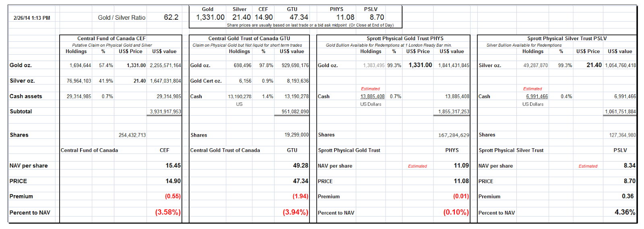Click PSLV NAV per share 8.34
Image resolution: width=644 pixels, height=229 pixels.
point(630,166)
